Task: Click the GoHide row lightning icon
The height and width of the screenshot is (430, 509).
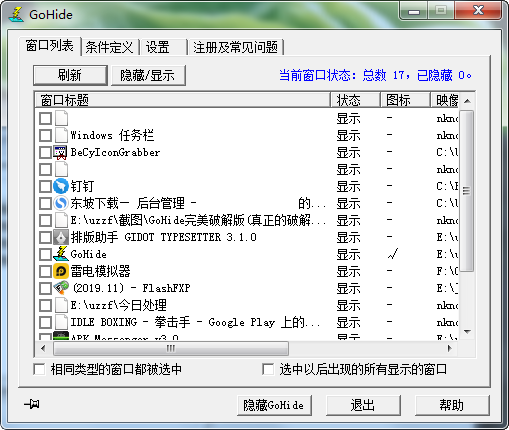Action: (61, 254)
